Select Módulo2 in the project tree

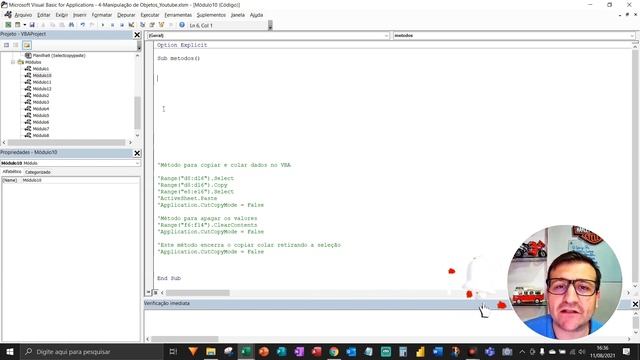pyautogui.click(x=40, y=96)
